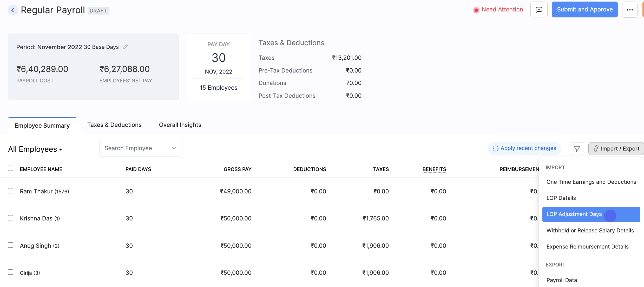Click the filter funnel icon

[x=577, y=149]
